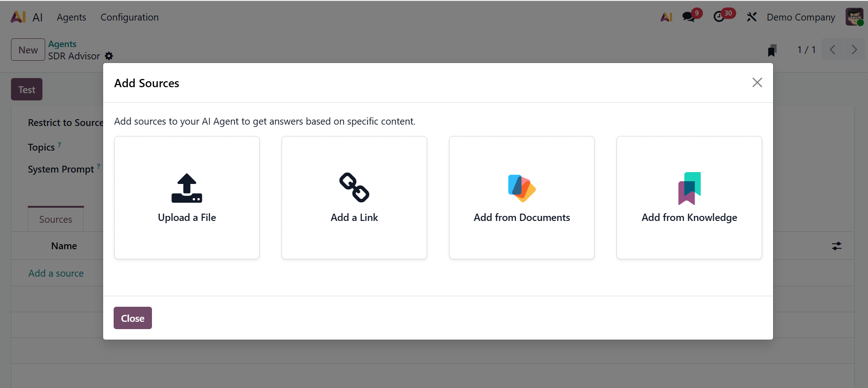Image resolution: width=868 pixels, height=388 pixels.
Task: Open the Demo Company switcher
Action: click(x=800, y=17)
